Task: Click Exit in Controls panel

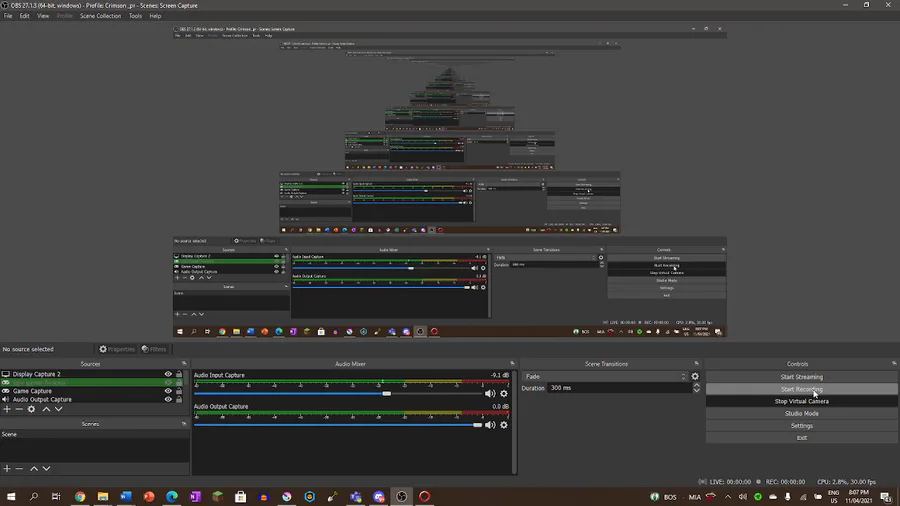Action: [x=801, y=438]
